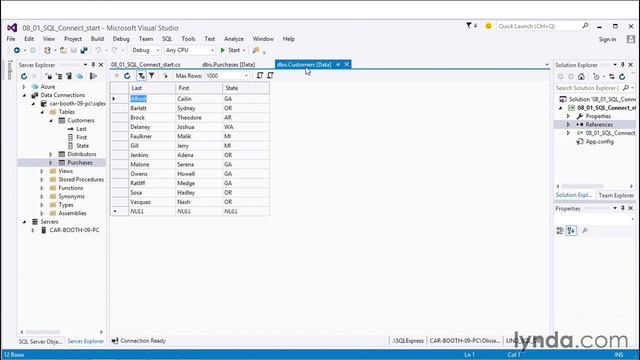The width and height of the screenshot is (640, 360).
Task: Click Connect to Database icon in Server Explorer
Action: click(x=49, y=76)
